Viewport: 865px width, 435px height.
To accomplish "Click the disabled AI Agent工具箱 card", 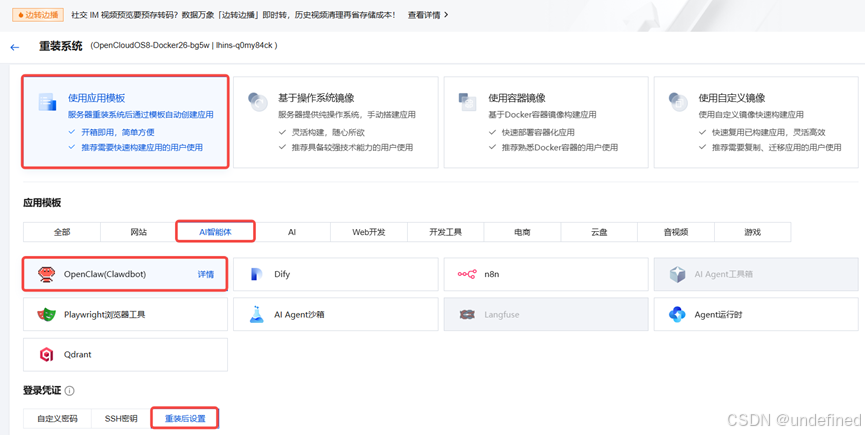I will (756, 274).
